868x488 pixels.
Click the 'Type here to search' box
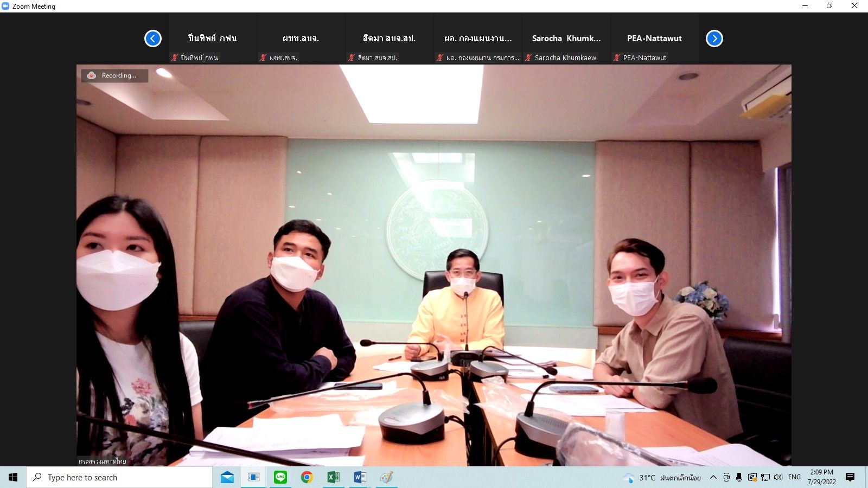pos(119,477)
